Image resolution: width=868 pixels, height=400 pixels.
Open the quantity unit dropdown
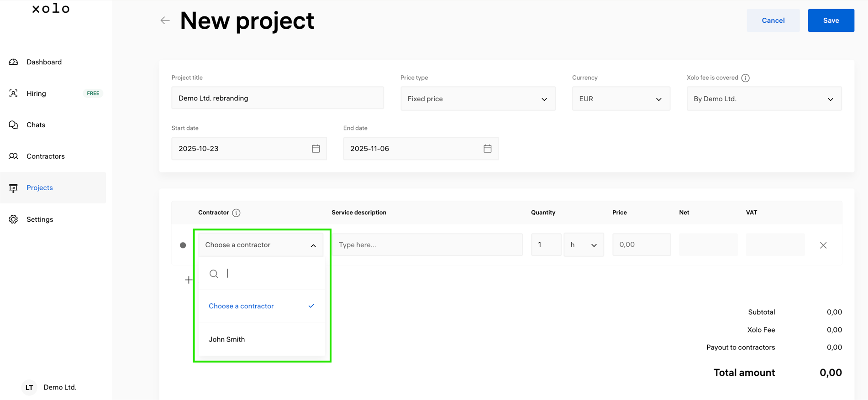(x=583, y=245)
